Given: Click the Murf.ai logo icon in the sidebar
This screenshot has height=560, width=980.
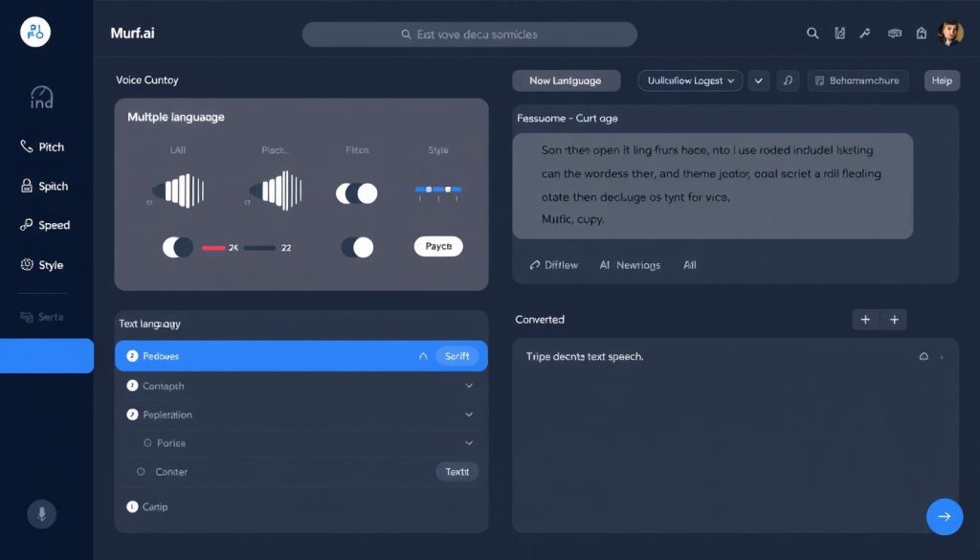Looking at the screenshot, I should point(35,32).
